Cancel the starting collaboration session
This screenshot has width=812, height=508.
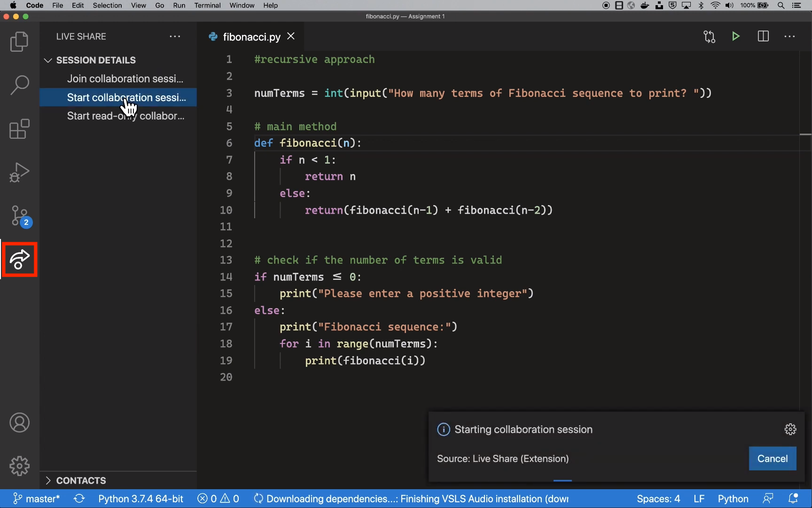(773, 458)
